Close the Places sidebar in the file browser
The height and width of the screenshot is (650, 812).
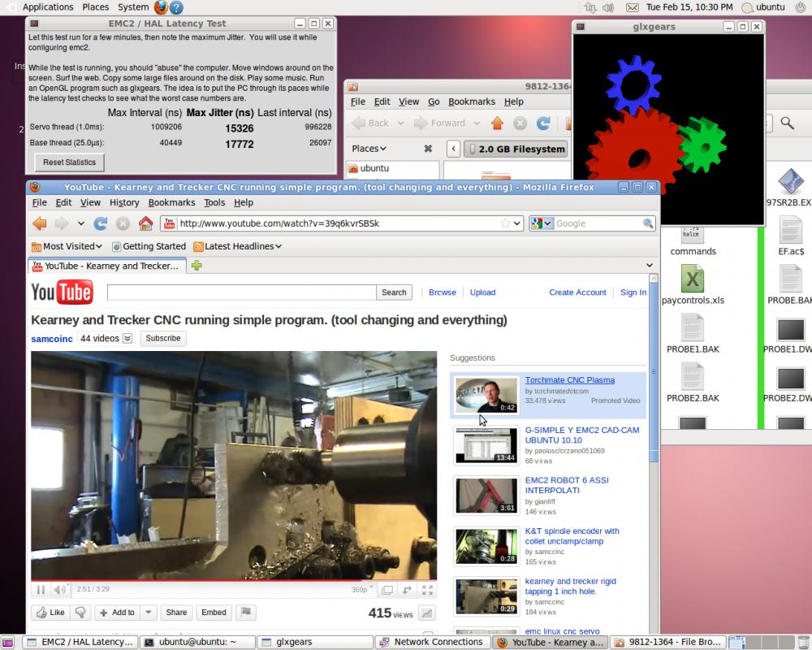(428, 149)
